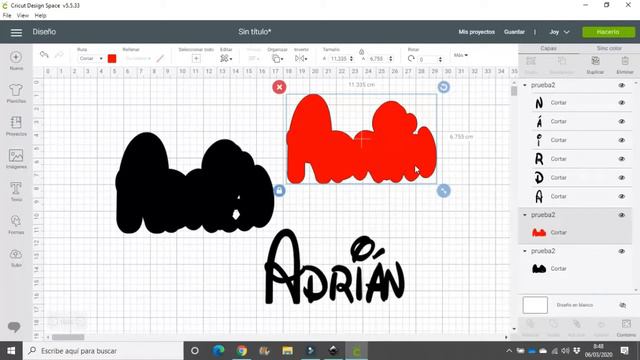640x360 pixels.
Task: Open the File menu
Action: click(7, 16)
